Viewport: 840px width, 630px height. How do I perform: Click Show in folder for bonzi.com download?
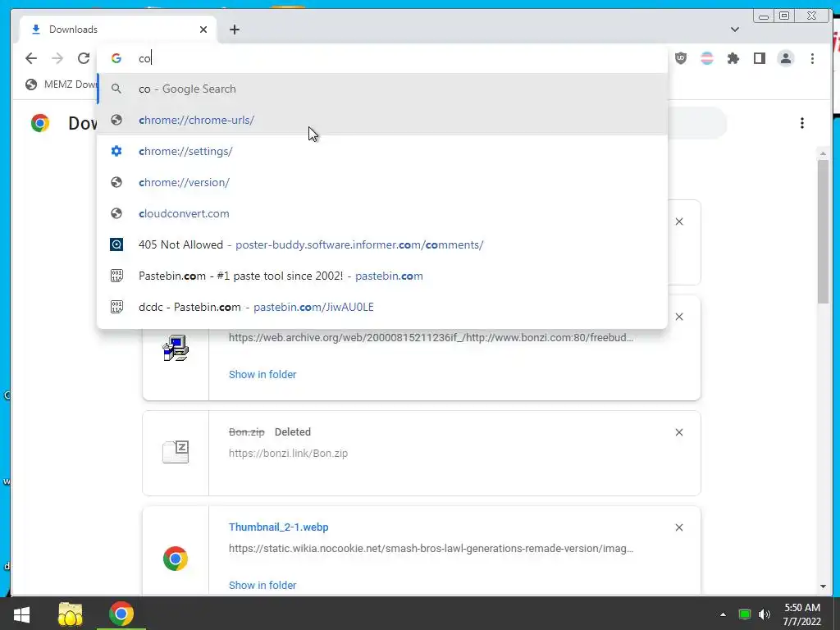point(262,374)
